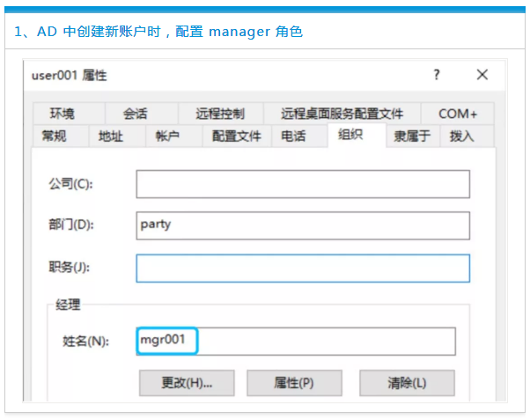Open manager 属性(P) button
The height and width of the screenshot is (420, 530).
[293, 383]
